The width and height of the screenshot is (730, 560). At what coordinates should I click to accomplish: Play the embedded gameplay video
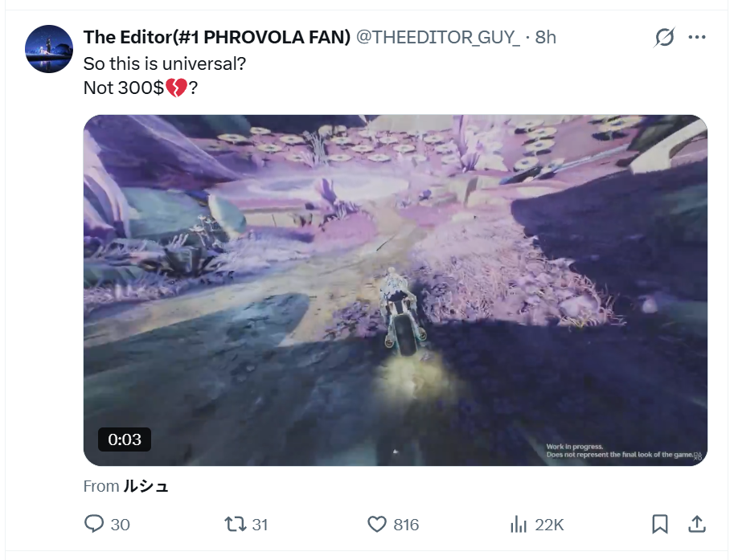tap(396, 290)
